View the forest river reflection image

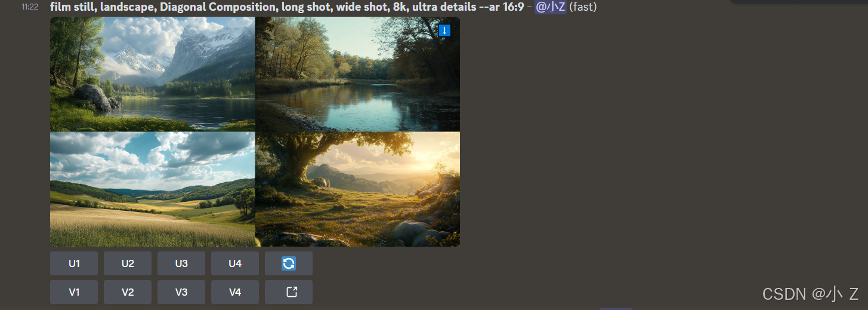coord(357,74)
